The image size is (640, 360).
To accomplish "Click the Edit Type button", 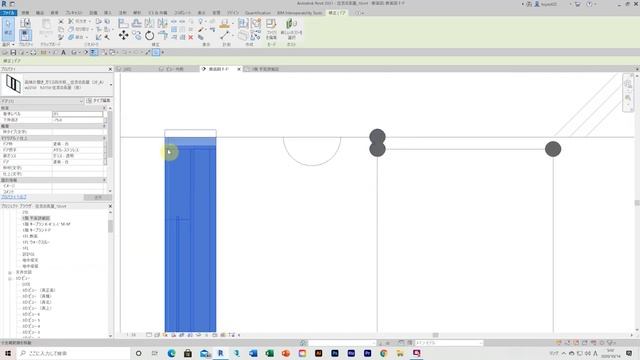I will point(98,101).
